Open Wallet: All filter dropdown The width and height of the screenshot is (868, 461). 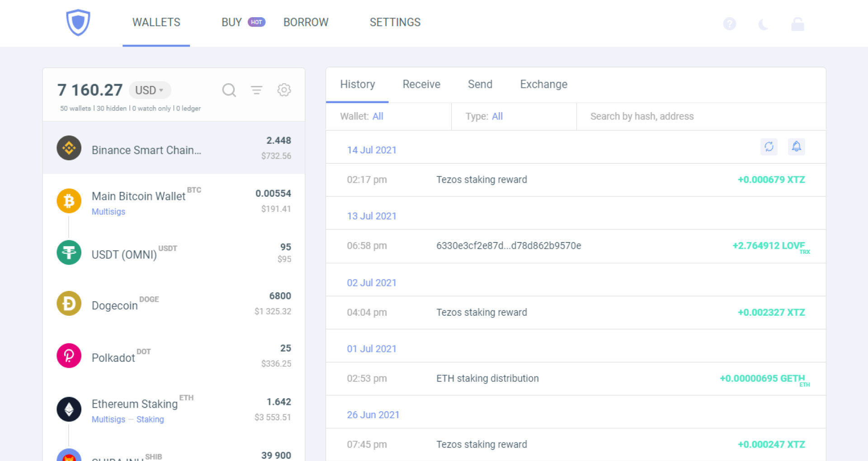tap(388, 117)
